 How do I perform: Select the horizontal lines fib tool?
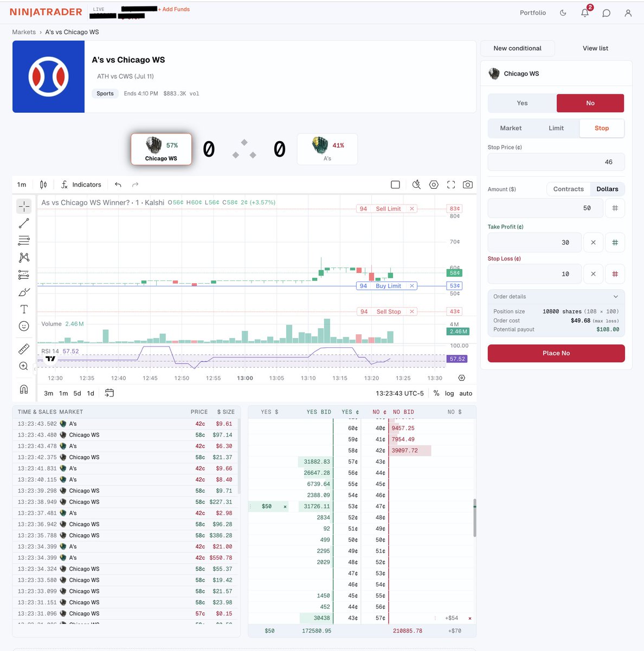tap(24, 240)
